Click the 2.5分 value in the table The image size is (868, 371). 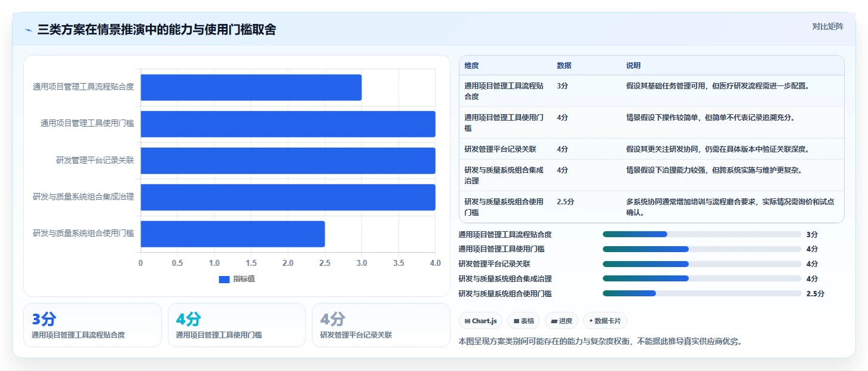(x=565, y=202)
